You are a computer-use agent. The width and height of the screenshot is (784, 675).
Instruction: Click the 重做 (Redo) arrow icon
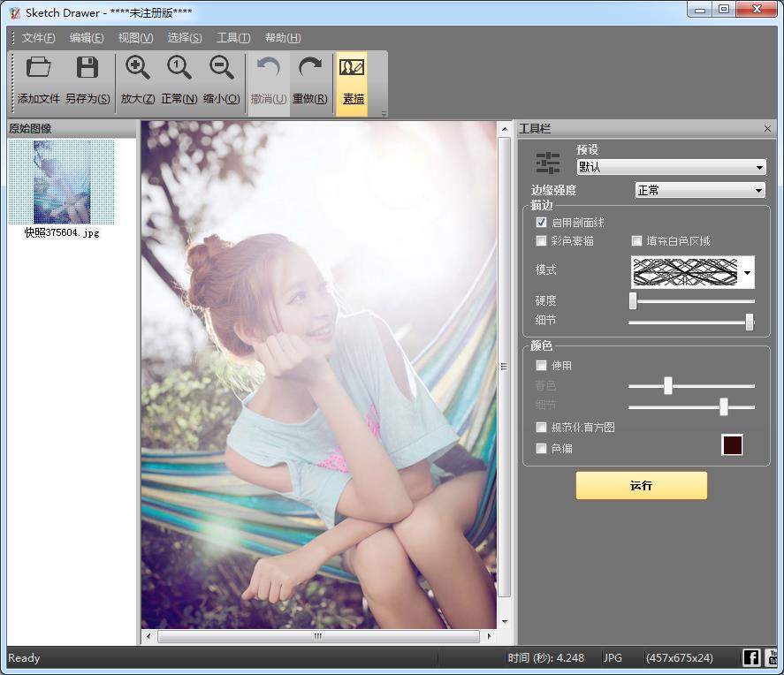[x=309, y=68]
